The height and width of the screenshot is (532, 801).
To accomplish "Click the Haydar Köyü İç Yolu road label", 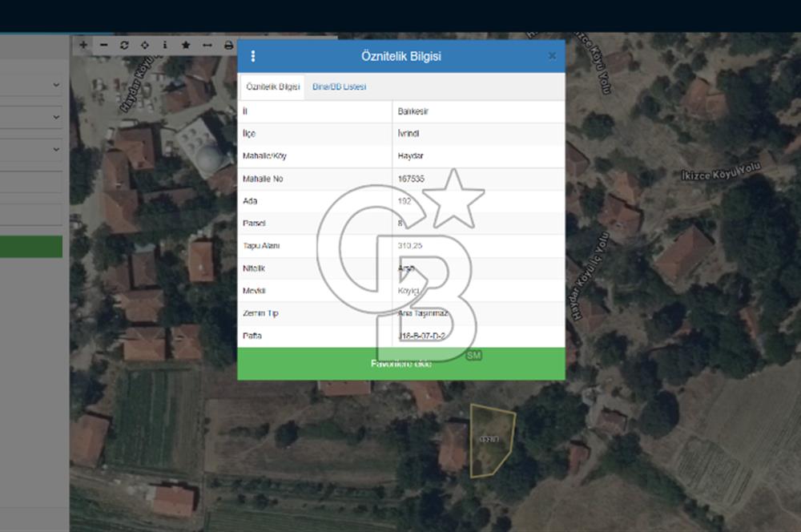I will 590,276.
